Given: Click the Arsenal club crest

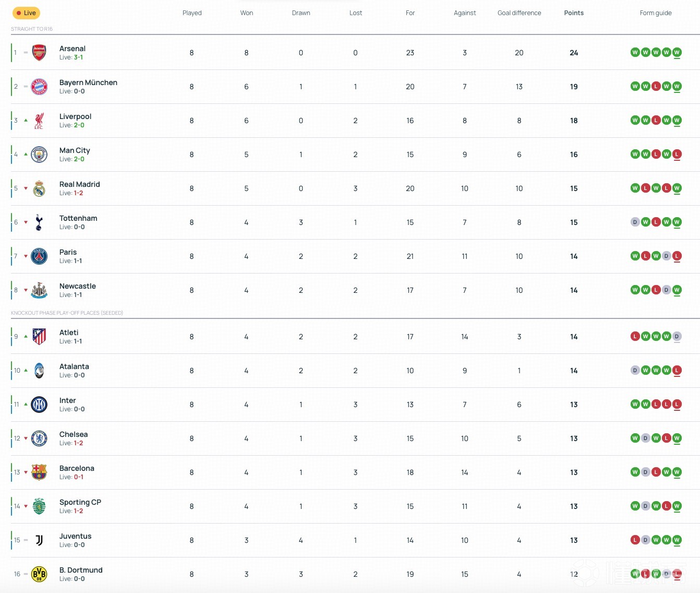Looking at the screenshot, I should coord(39,53).
